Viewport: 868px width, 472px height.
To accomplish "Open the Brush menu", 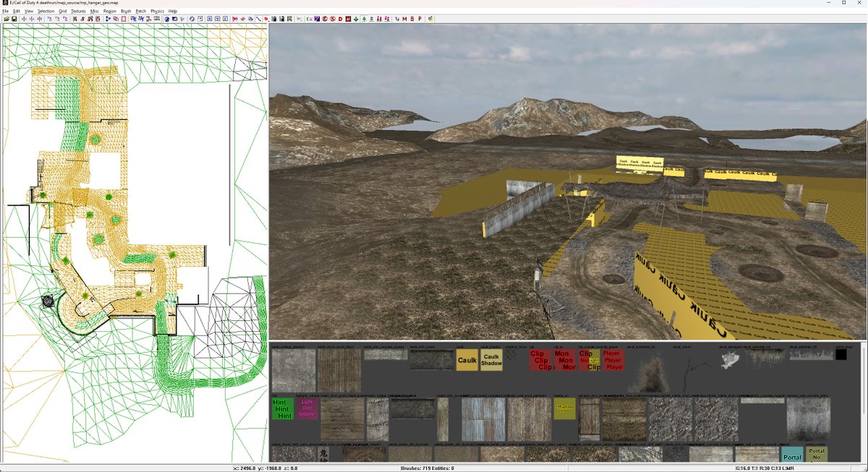I will click(126, 12).
